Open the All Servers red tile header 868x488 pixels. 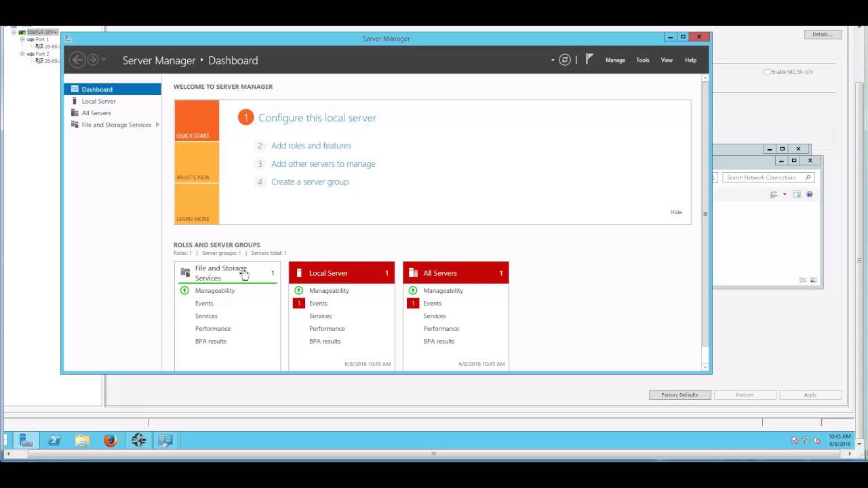[456, 273]
